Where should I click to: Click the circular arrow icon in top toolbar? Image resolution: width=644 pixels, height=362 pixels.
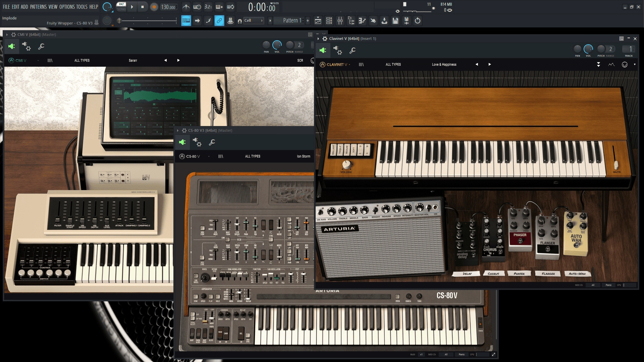[418, 21]
